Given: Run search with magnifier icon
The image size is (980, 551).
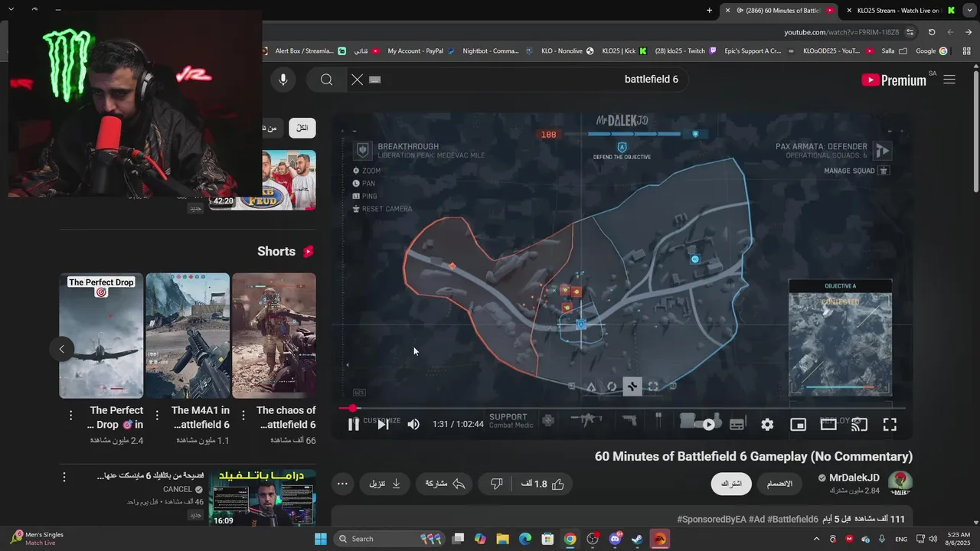Looking at the screenshot, I should pos(327,80).
